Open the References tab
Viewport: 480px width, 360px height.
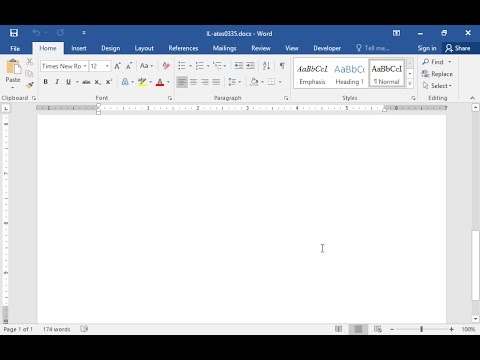[183, 48]
